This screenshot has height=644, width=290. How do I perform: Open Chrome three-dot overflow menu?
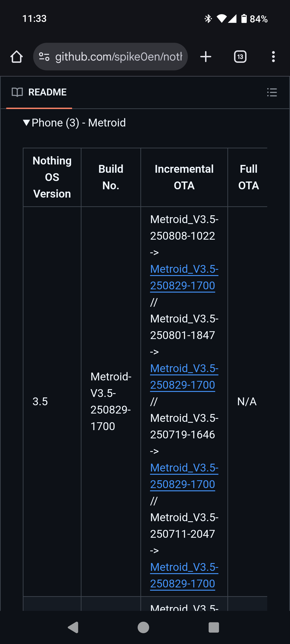point(273,57)
